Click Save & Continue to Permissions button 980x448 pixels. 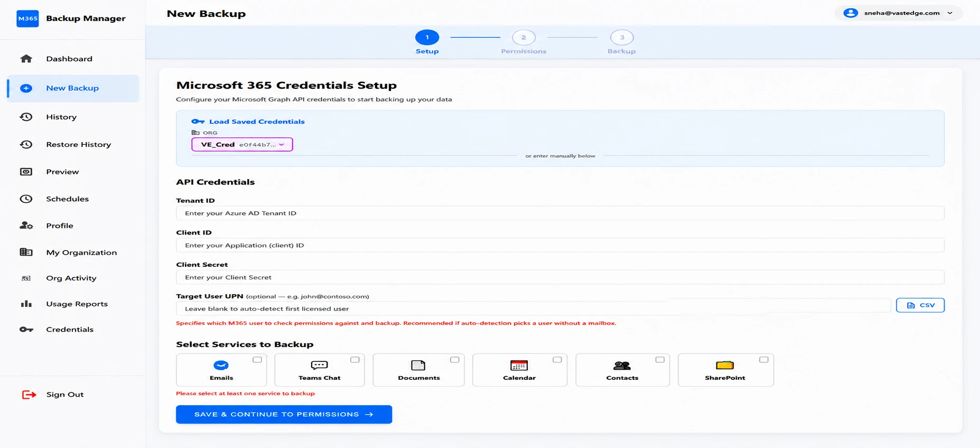pos(284,415)
